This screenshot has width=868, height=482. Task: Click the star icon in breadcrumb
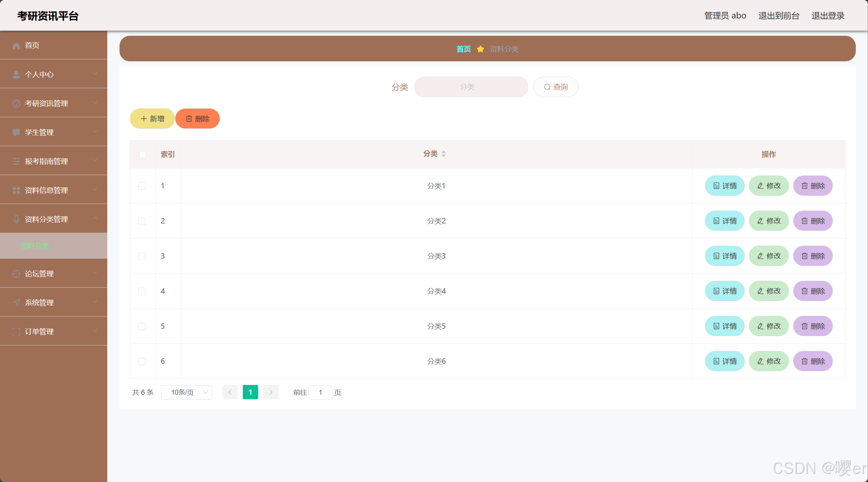[480, 49]
